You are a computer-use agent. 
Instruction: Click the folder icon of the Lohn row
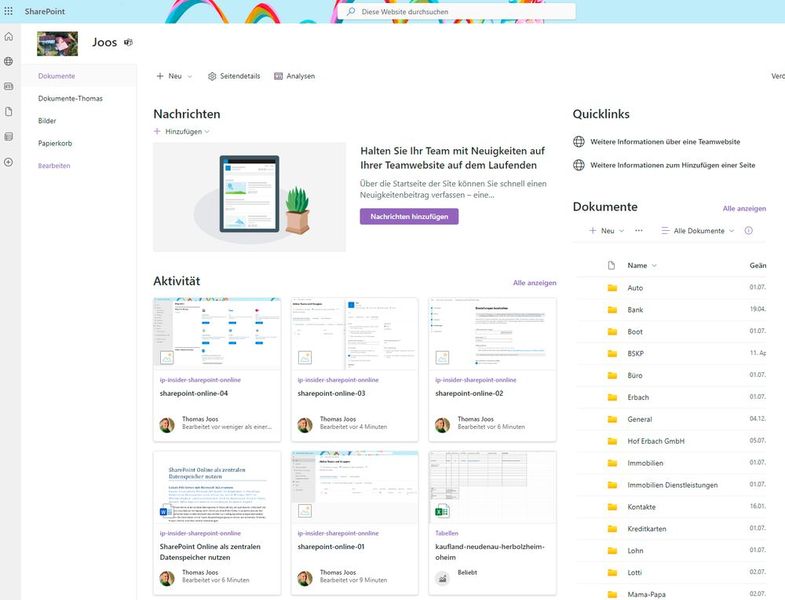click(612, 550)
